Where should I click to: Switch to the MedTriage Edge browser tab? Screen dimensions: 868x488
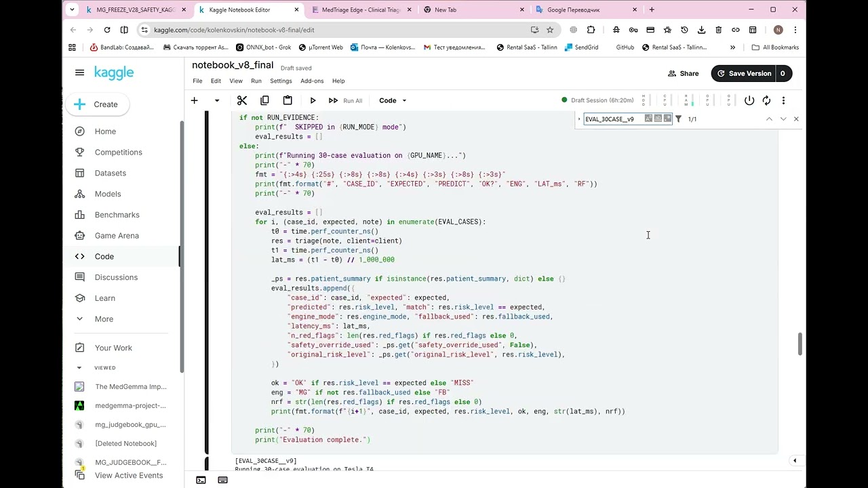pos(360,9)
